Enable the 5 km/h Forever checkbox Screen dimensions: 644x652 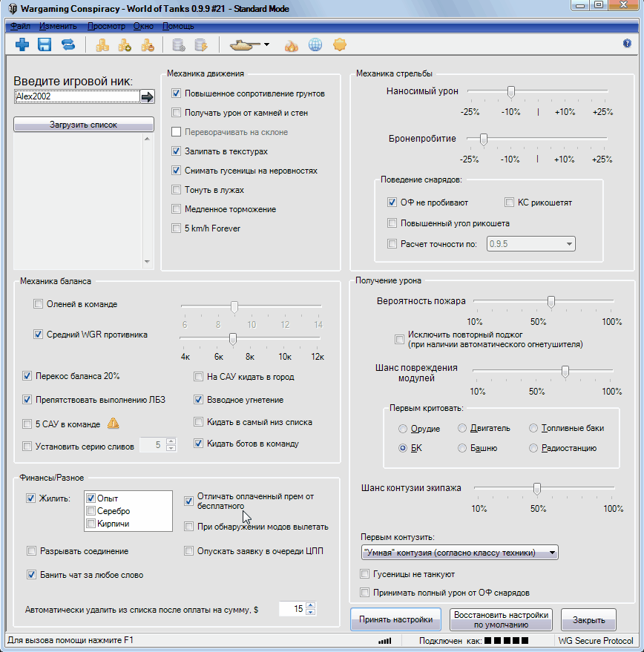(x=177, y=228)
